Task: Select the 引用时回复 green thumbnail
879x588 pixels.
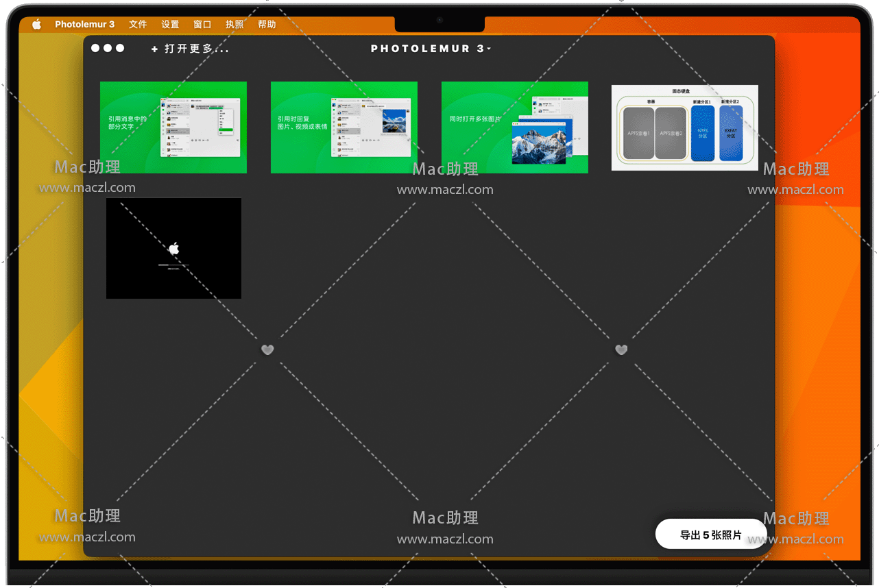Action: coord(344,127)
